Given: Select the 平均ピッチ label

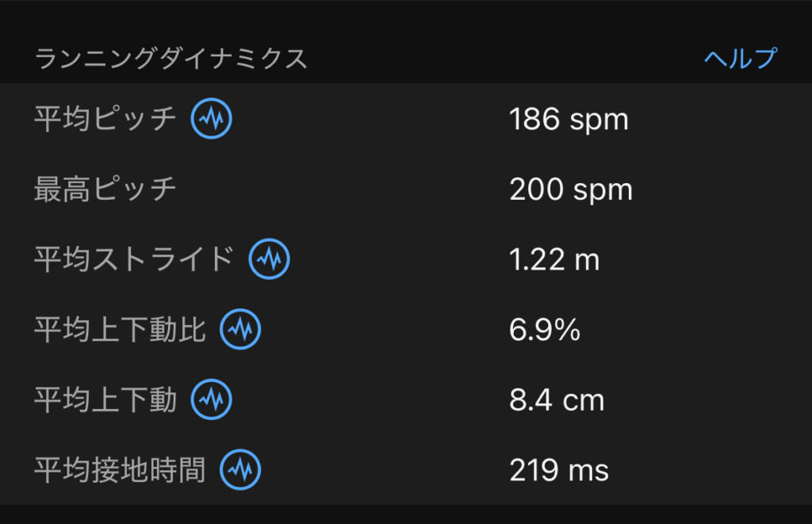Looking at the screenshot, I should click(105, 120).
